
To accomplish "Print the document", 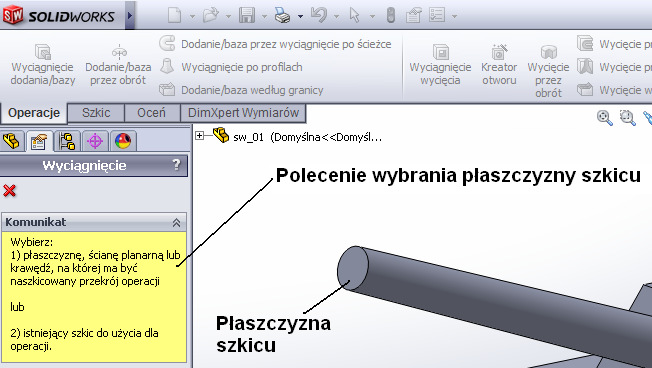I will click(282, 16).
